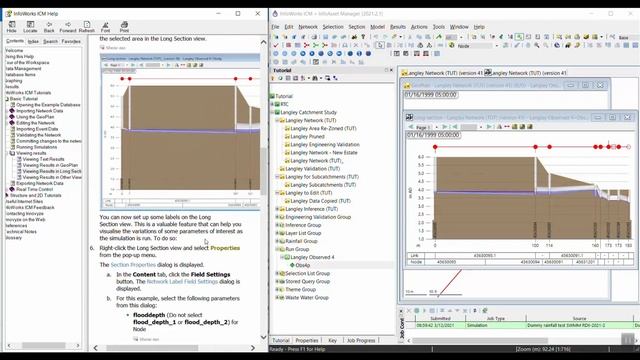The image size is (640, 360).
Task: Click the red check mark validate icon
Action: (276, 45)
